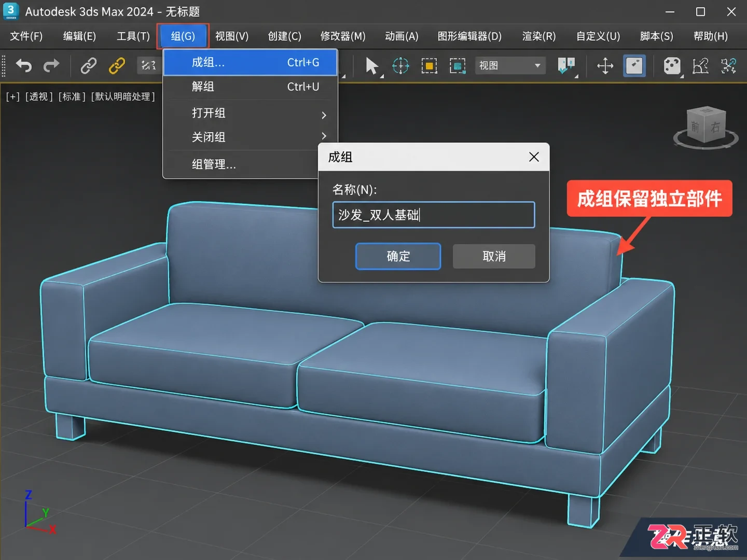
Task: Select the arrow Select Object tool
Action: 372,66
